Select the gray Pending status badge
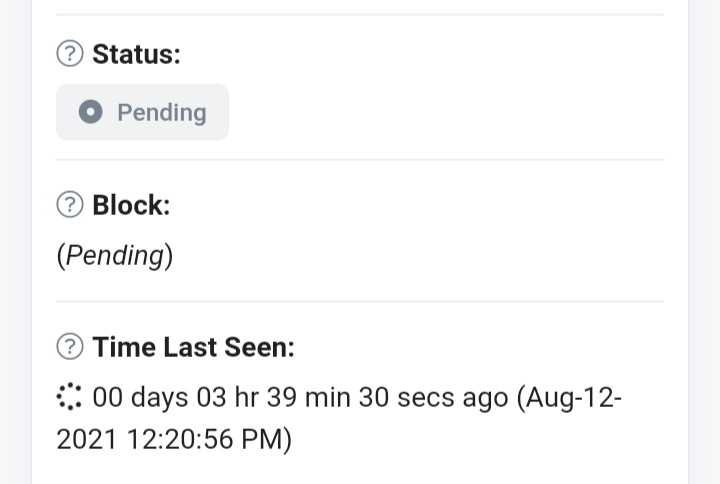720x484 pixels. (x=142, y=112)
